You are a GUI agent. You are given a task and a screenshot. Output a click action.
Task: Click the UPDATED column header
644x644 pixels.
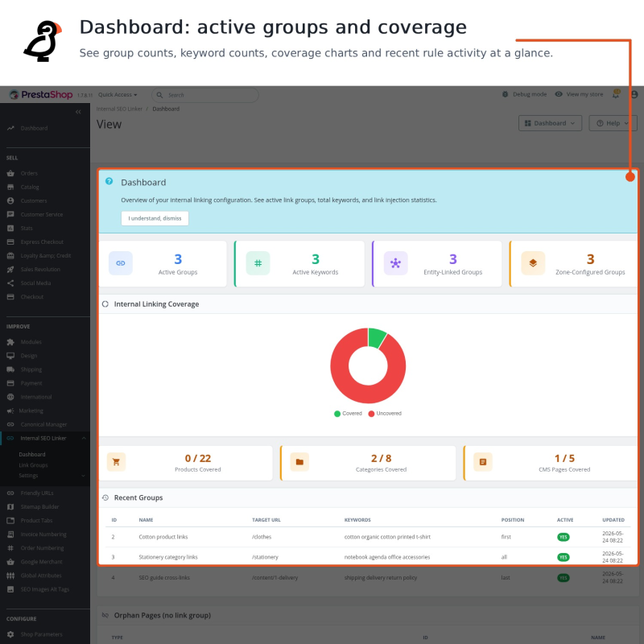(613, 520)
